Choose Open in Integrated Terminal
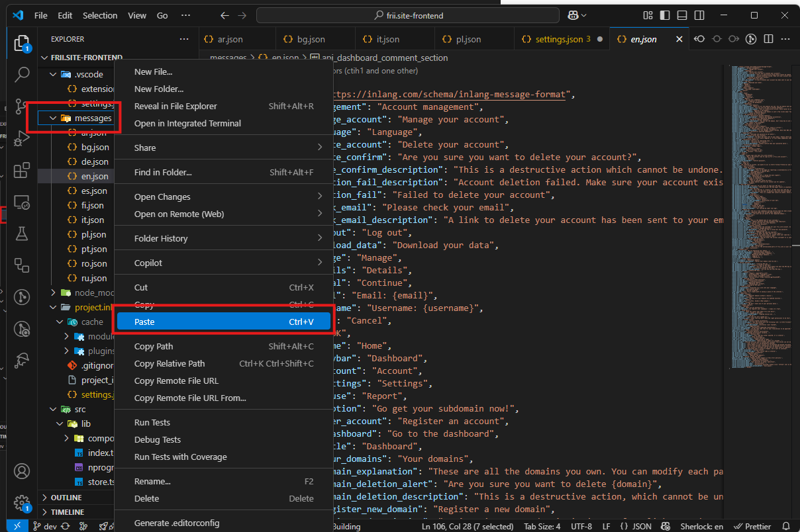Viewport: 800px width, 532px height. (x=223, y=123)
